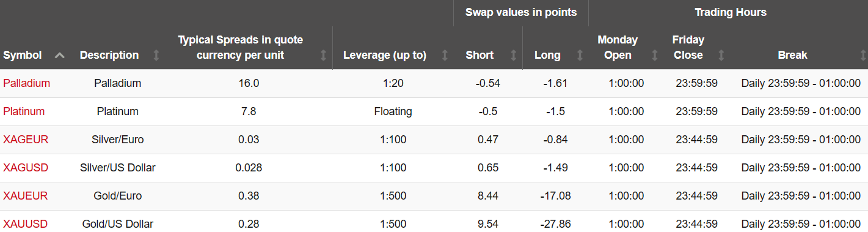The image size is (868, 232).
Task: Open the Palladium symbol link
Action: 26,83
